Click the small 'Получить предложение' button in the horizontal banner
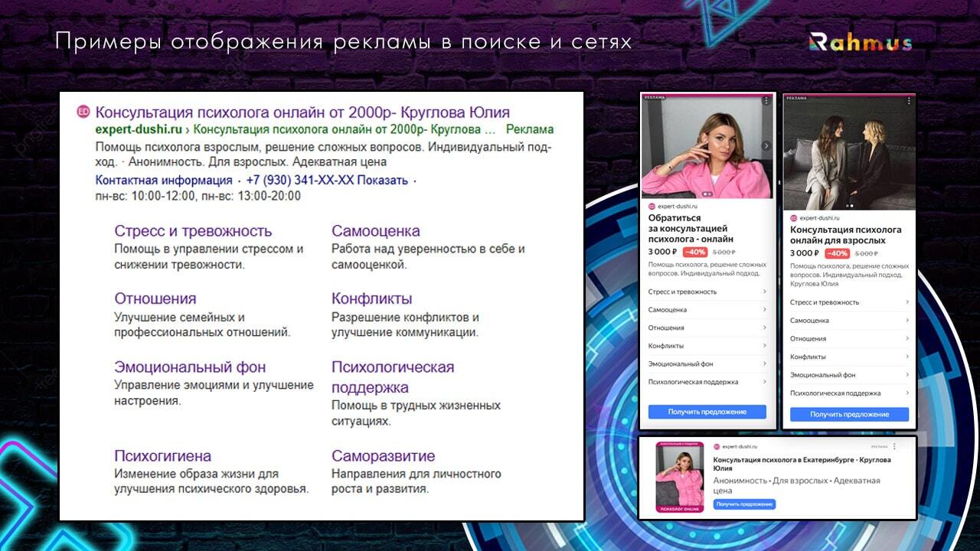The width and height of the screenshot is (980, 551). tap(744, 504)
